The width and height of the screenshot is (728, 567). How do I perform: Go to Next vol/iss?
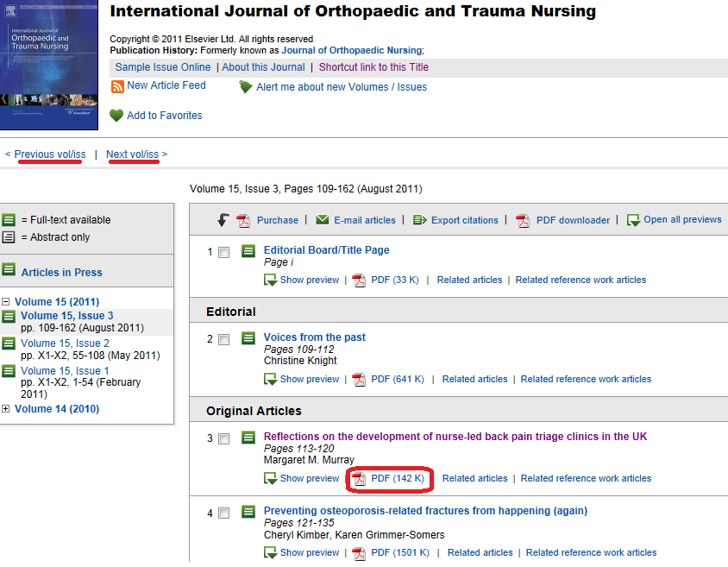point(132,154)
